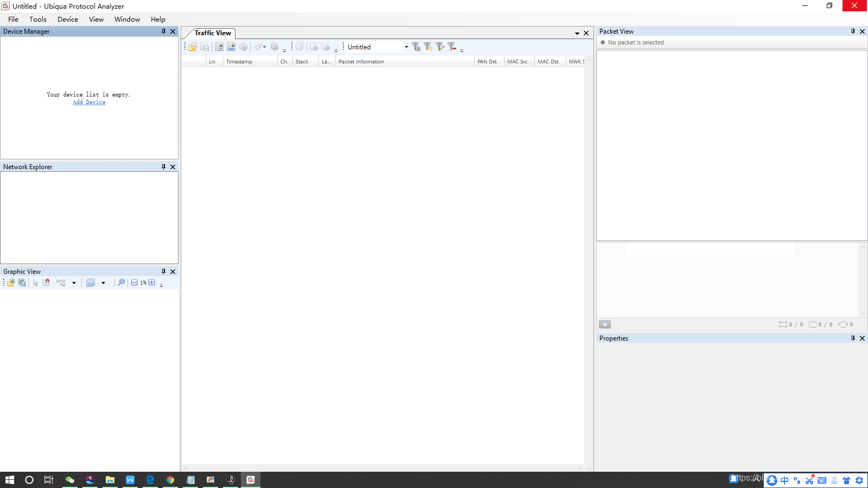The height and width of the screenshot is (488, 868).
Task: Click inside the Packet View detail text field
Action: [x=711, y=249]
